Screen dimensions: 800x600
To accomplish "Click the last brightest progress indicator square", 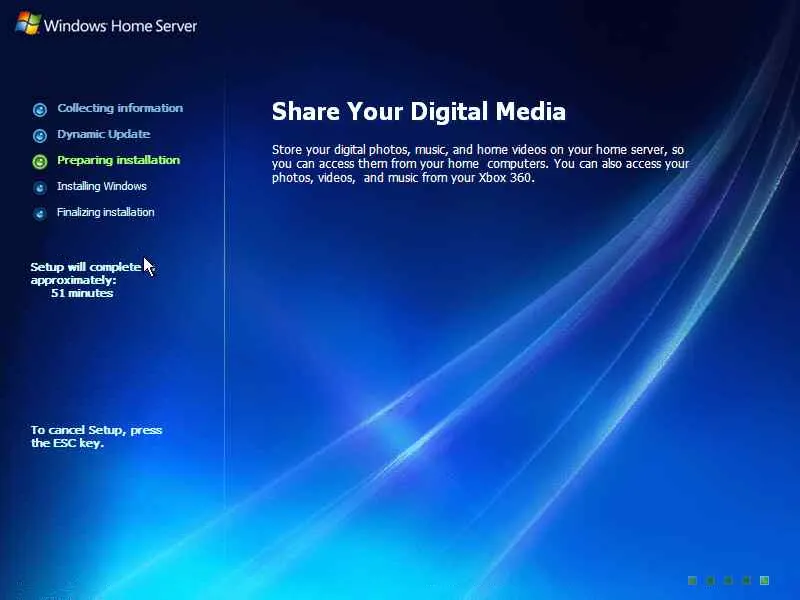I will pyautogui.click(x=764, y=580).
